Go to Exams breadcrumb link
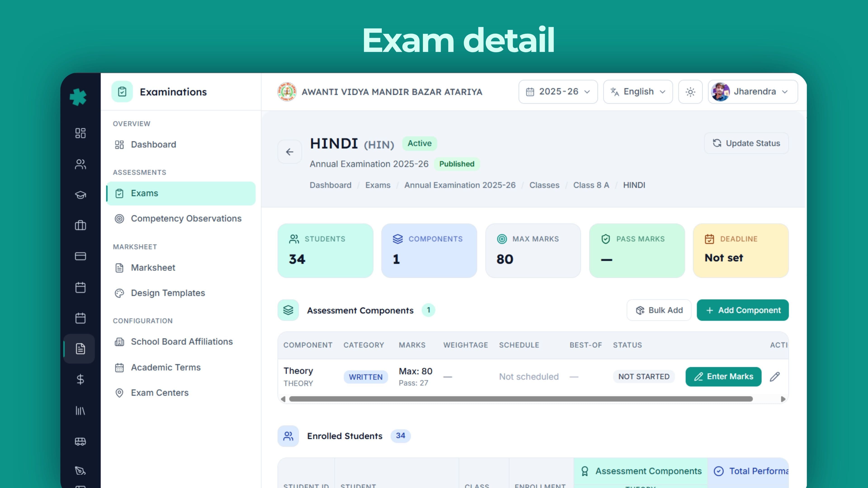 [x=378, y=185]
